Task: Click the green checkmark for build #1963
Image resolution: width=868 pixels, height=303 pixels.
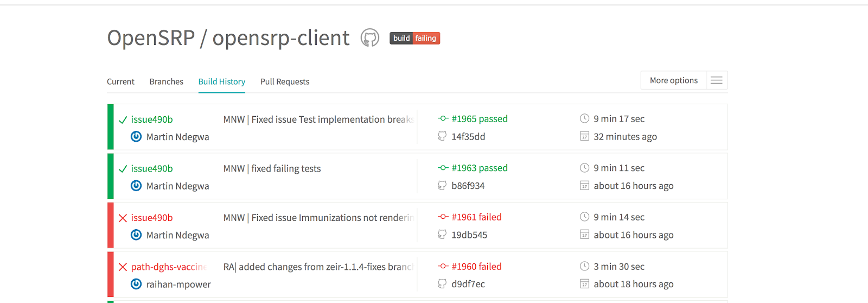Action: click(x=123, y=169)
